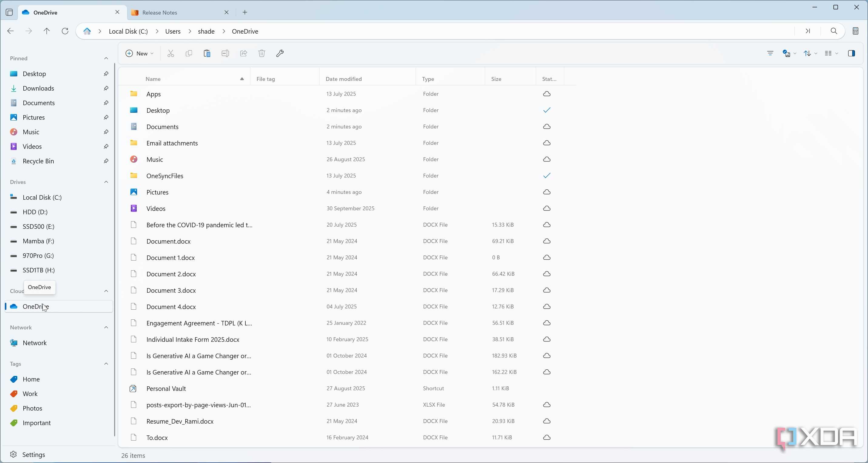Sort by the Size column header
Image resolution: width=868 pixels, height=463 pixels.
coord(510,79)
